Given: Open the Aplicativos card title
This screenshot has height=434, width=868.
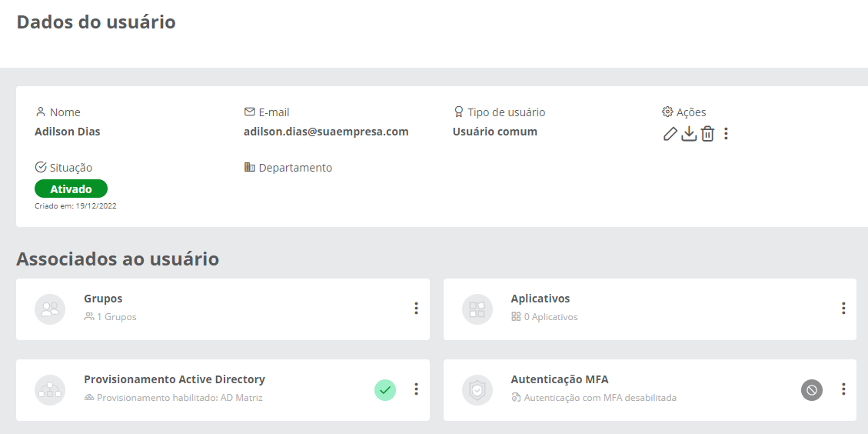Looking at the screenshot, I should [x=540, y=299].
